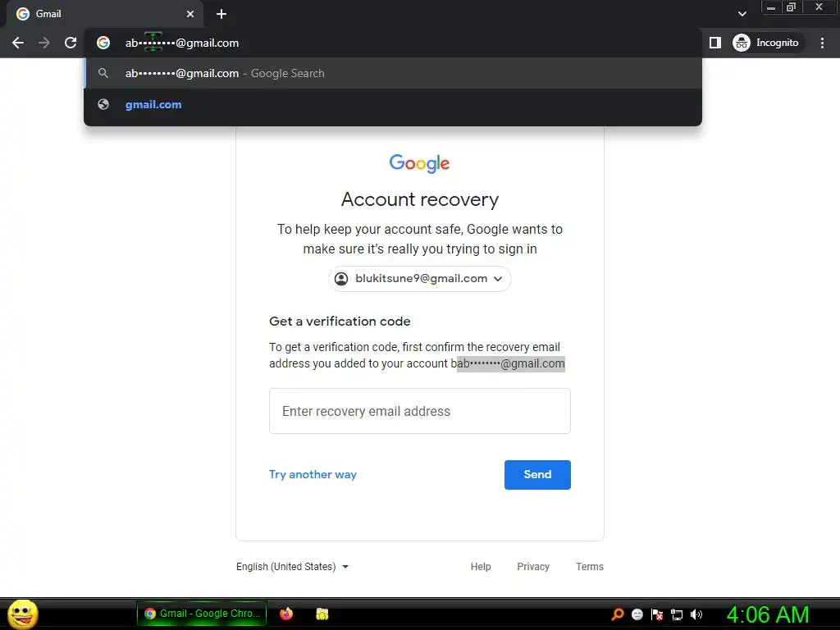Viewport: 840px width, 630px height.
Task: Open the Privacy link in the footer
Action: [533, 567]
